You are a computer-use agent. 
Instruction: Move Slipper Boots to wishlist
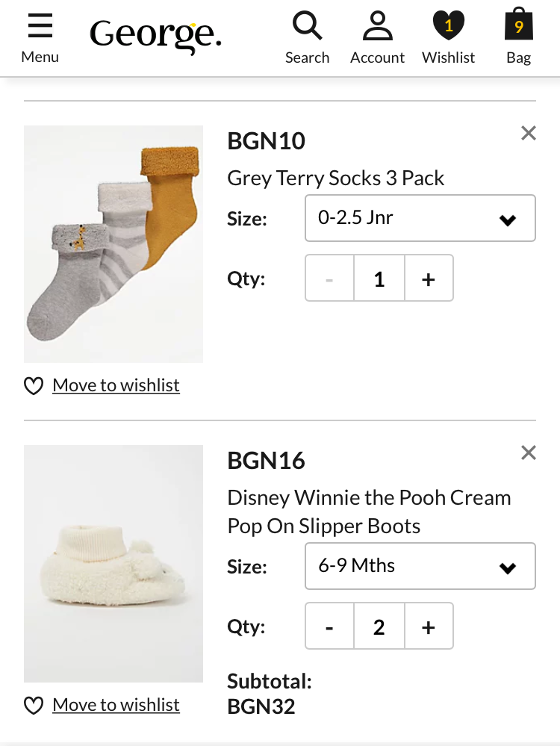[116, 705]
